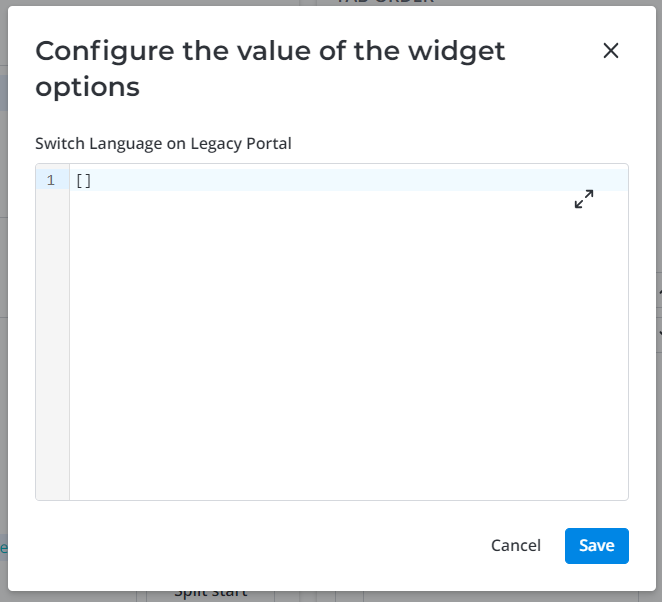Click empty gutter area below line 1

click(x=52, y=340)
